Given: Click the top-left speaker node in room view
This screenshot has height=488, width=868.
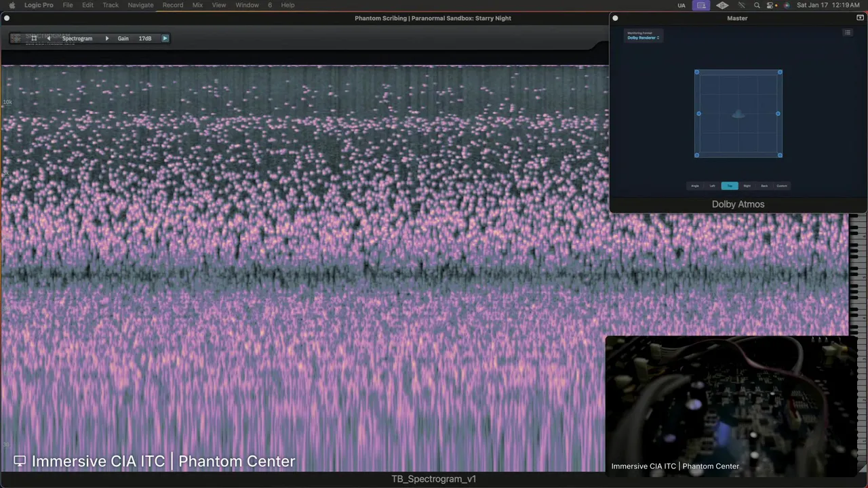Looking at the screenshot, I should pos(696,72).
